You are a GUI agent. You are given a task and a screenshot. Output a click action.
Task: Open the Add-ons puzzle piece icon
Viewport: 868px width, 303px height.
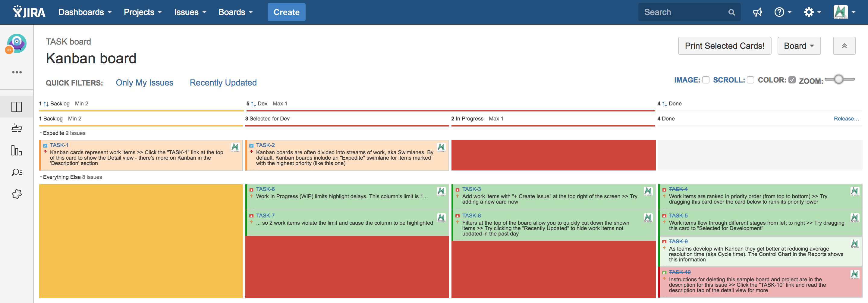click(17, 194)
